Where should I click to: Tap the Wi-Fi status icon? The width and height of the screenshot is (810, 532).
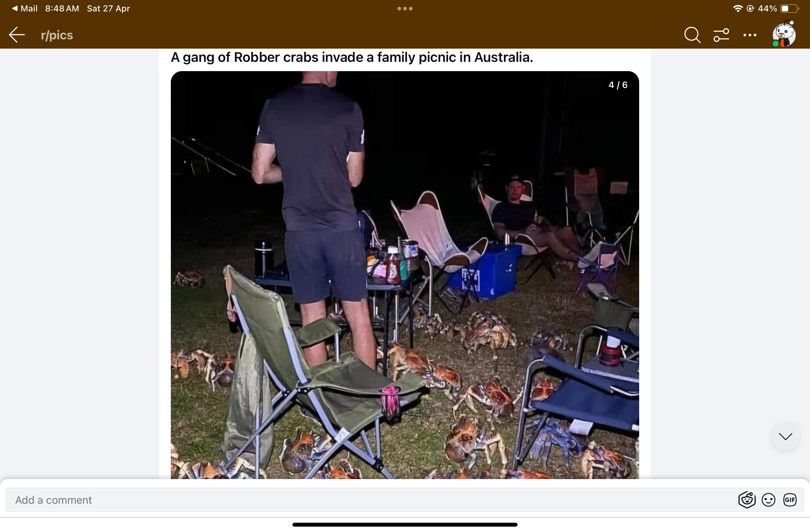(738, 8)
